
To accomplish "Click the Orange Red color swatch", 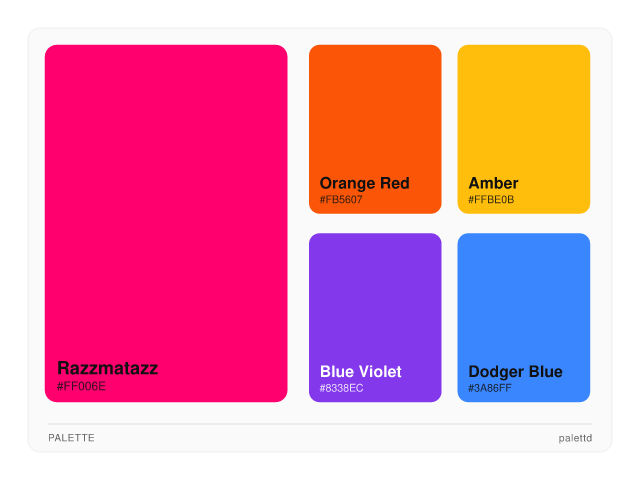I will click(375, 110).
